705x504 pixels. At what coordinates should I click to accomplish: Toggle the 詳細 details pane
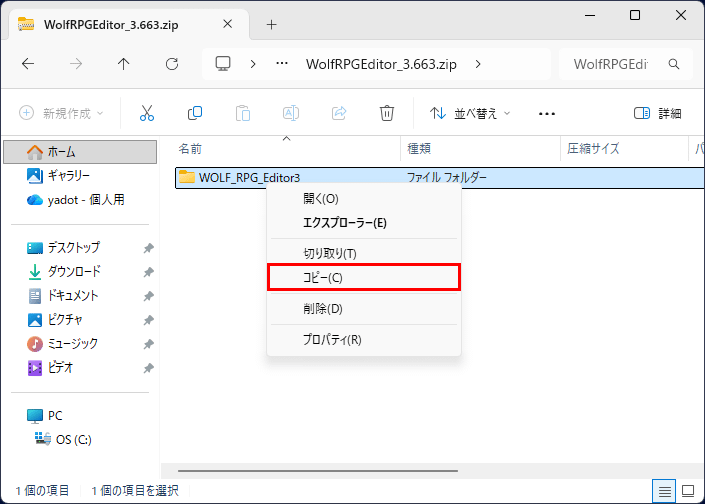pyautogui.click(x=657, y=113)
